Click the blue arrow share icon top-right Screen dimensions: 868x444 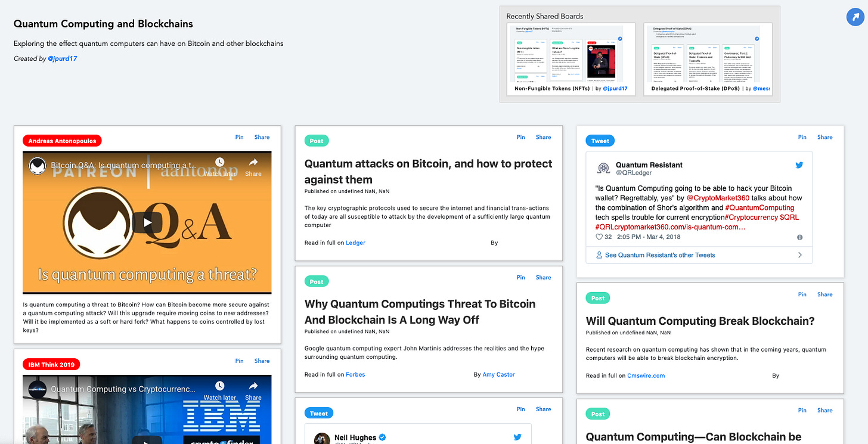pos(855,17)
